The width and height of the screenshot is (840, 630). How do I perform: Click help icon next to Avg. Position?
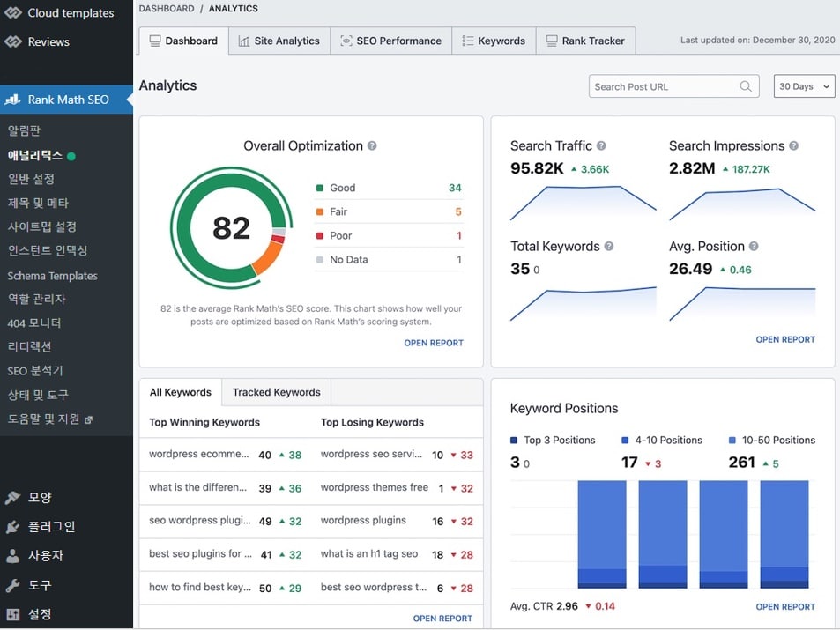(754, 247)
